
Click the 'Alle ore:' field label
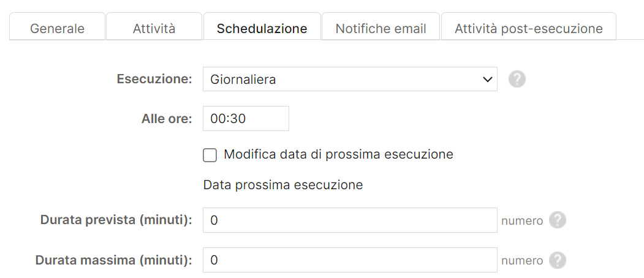pos(167,119)
